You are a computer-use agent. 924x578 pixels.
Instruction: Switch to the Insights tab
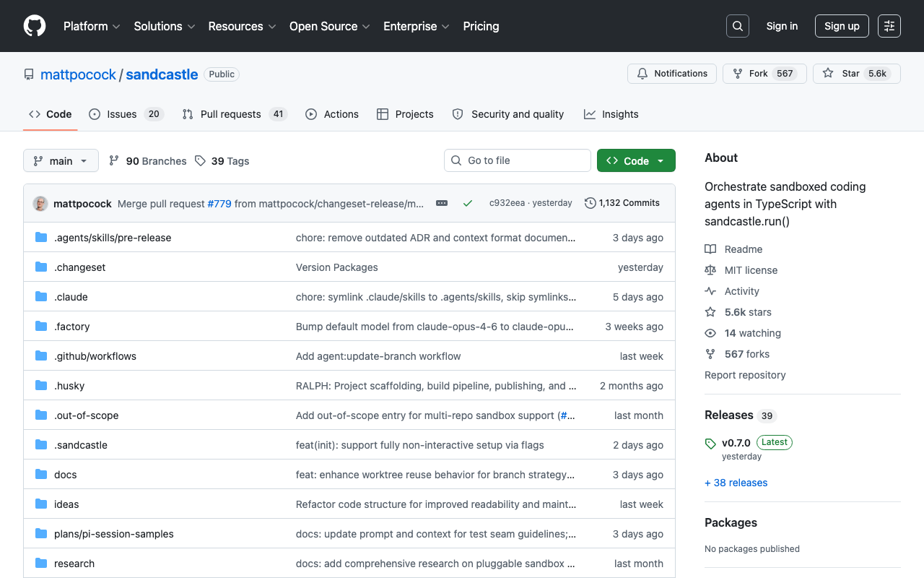pyautogui.click(x=611, y=114)
